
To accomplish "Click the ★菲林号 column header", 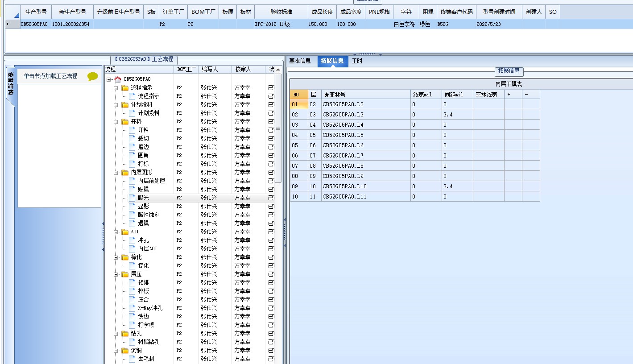I will tap(366, 95).
